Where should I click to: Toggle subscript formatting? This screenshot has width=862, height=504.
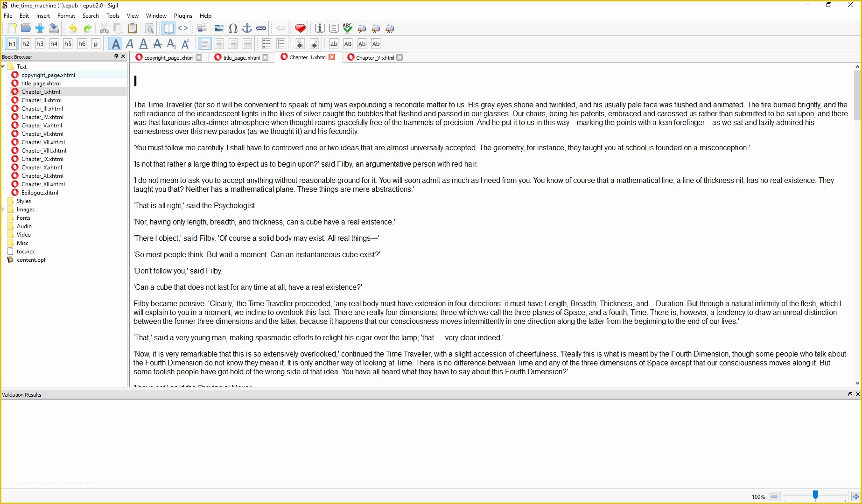(x=171, y=44)
